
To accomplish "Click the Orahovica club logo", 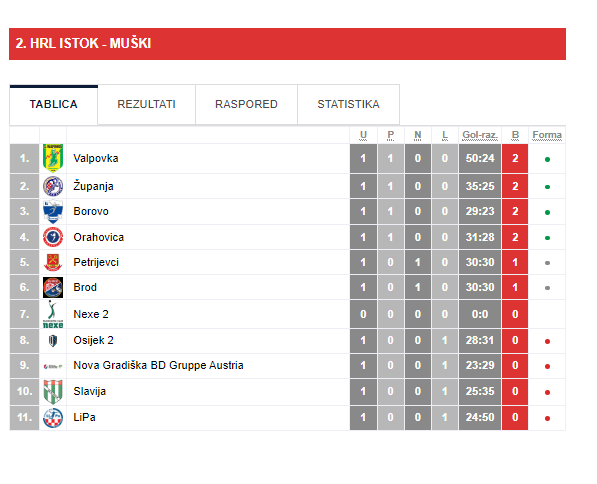I will coord(53,237).
